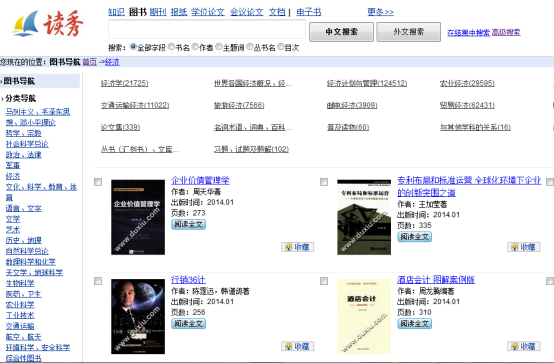Image resolution: width=554 pixels, height=363 pixels.
Task: Click the 中文搜索 button
Action: click(x=341, y=32)
